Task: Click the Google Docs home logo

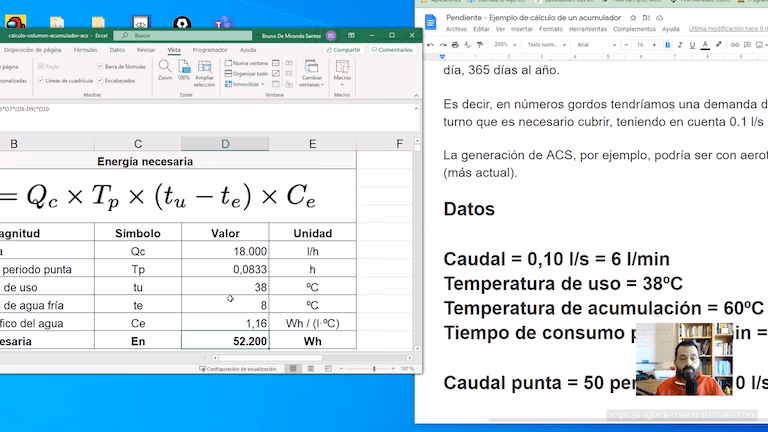Action: (431, 22)
